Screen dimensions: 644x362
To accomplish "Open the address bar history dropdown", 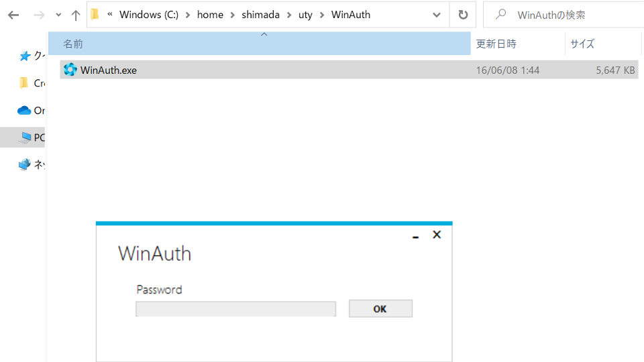I will click(437, 15).
